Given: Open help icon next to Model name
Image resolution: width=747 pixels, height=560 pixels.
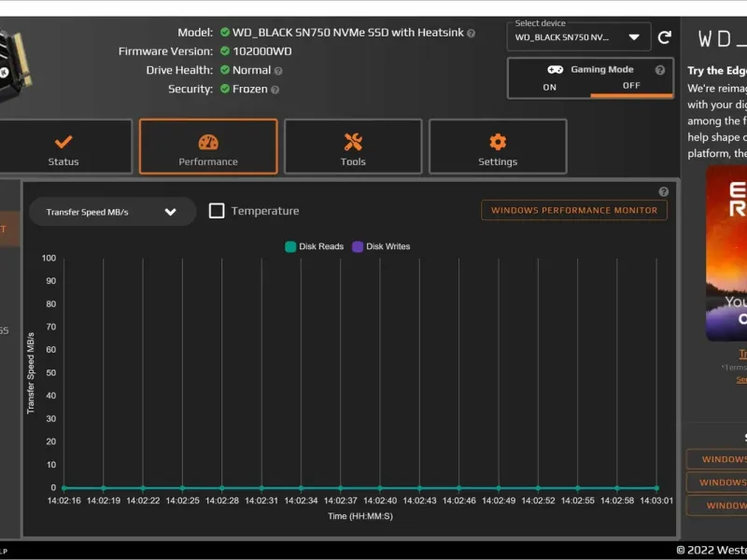Looking at the screenshot, I should (x=472, y=34).
